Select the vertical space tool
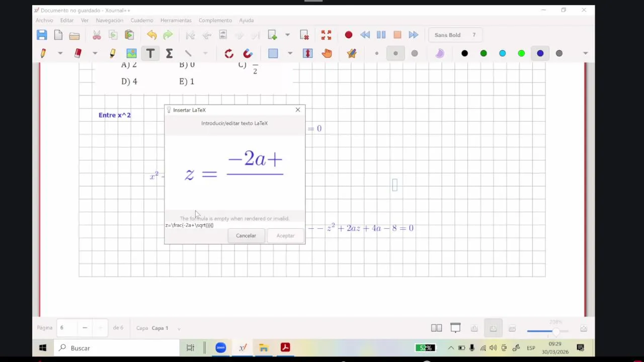 307,53
